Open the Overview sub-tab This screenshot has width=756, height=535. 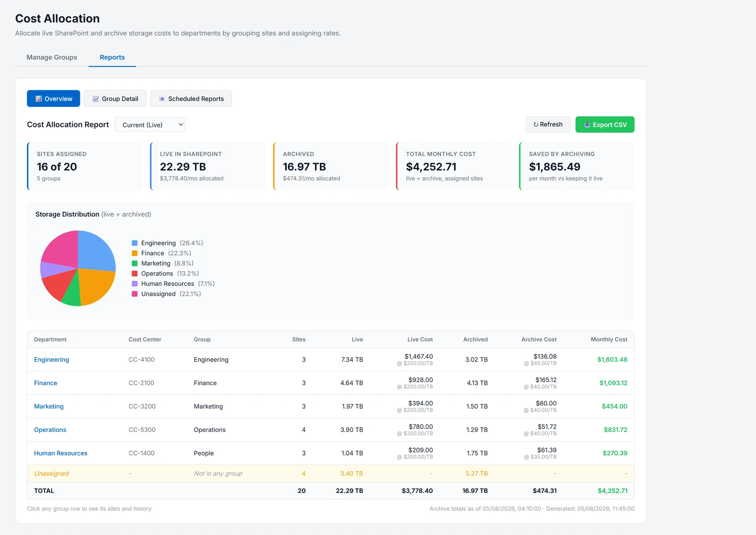[53, 99]
